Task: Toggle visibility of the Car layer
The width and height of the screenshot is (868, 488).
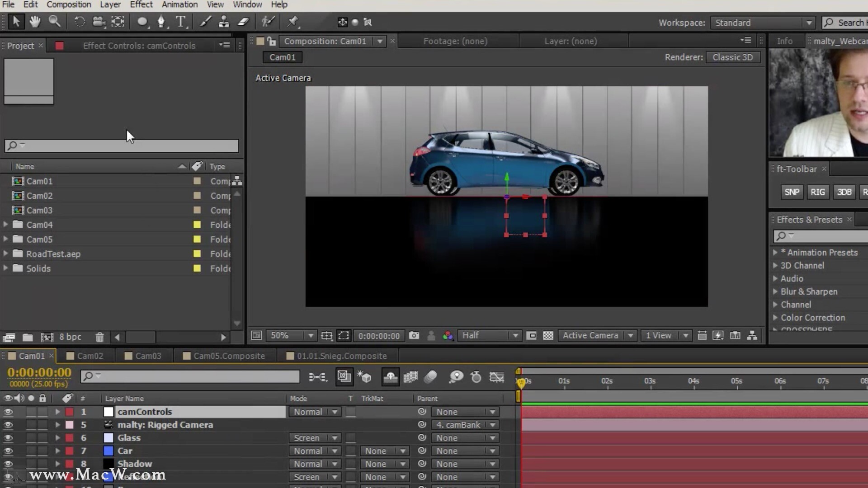Action: click(x=8, y=450)
